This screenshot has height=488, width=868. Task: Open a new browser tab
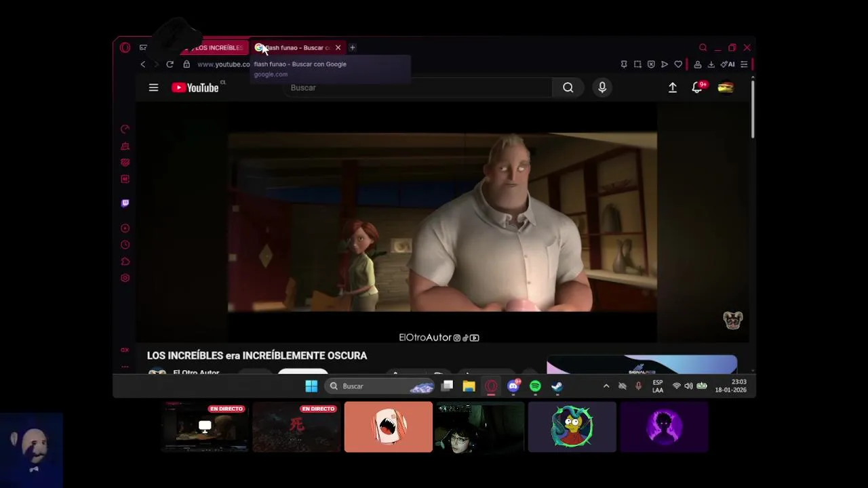(x=352, y=47)
